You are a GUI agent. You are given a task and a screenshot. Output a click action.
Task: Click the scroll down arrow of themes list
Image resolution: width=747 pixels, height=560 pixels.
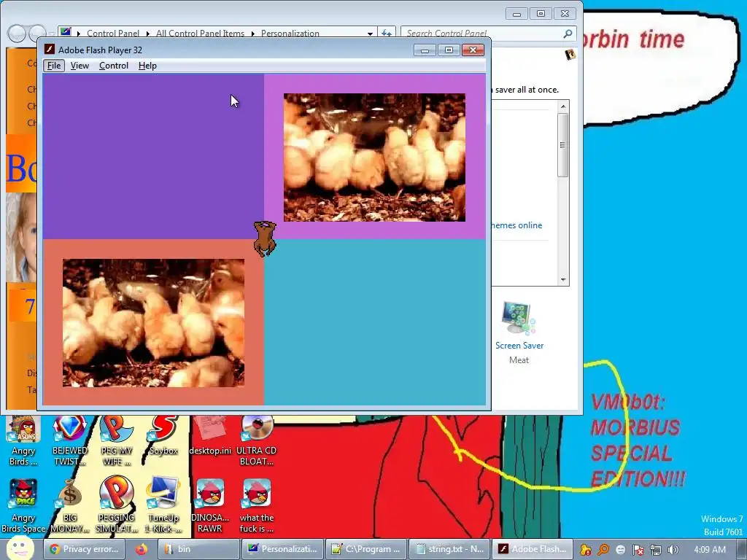point(563,280)
